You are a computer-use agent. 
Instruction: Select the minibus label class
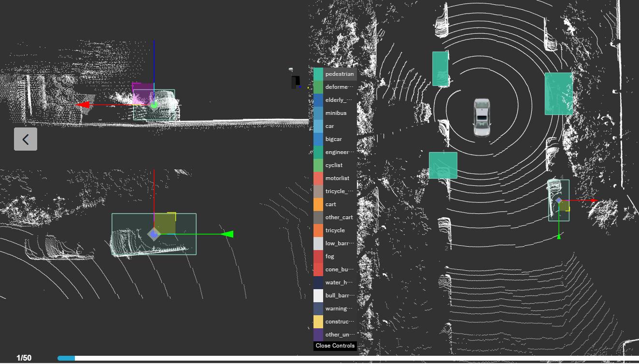[x=335, y=113]
